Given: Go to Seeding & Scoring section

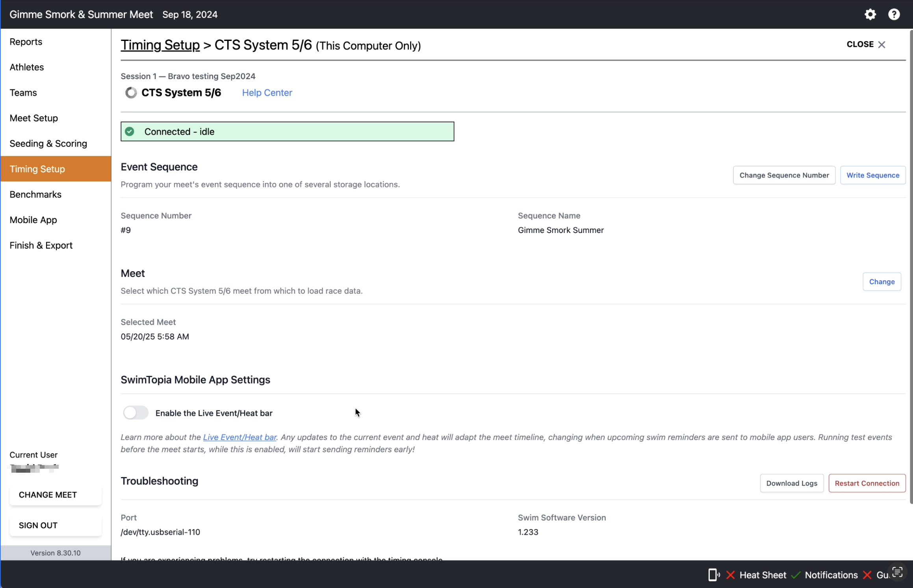Looking at the screenshot, I should coord(48,144).
